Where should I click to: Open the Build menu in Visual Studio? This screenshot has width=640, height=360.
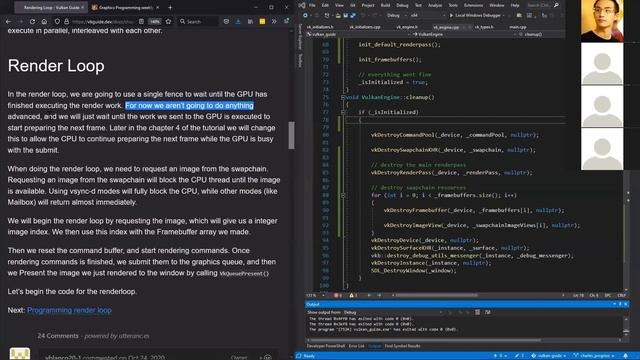tap(385, 5)
